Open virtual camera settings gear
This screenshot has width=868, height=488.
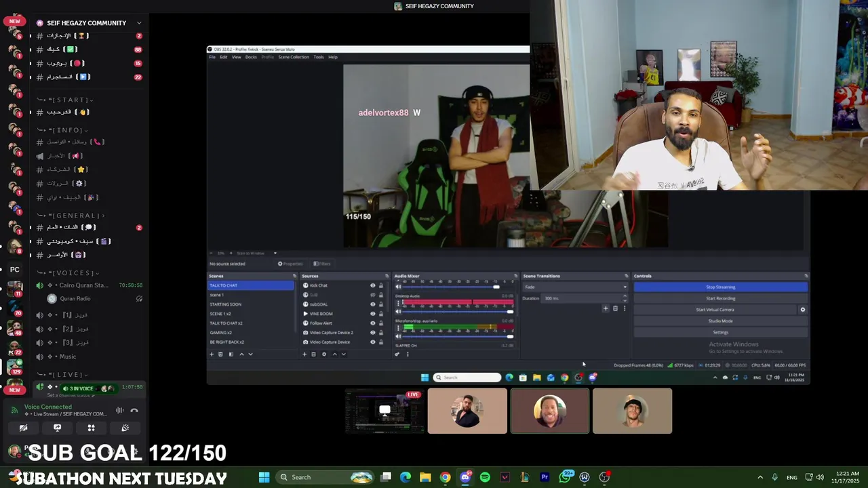[803, 310]
